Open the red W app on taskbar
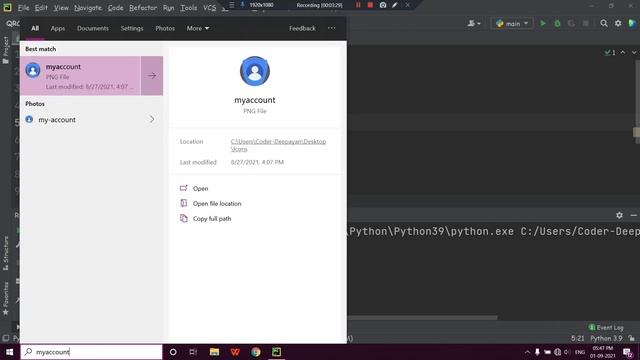The height and width of the screenshot is (360, 640). (235, 352)
